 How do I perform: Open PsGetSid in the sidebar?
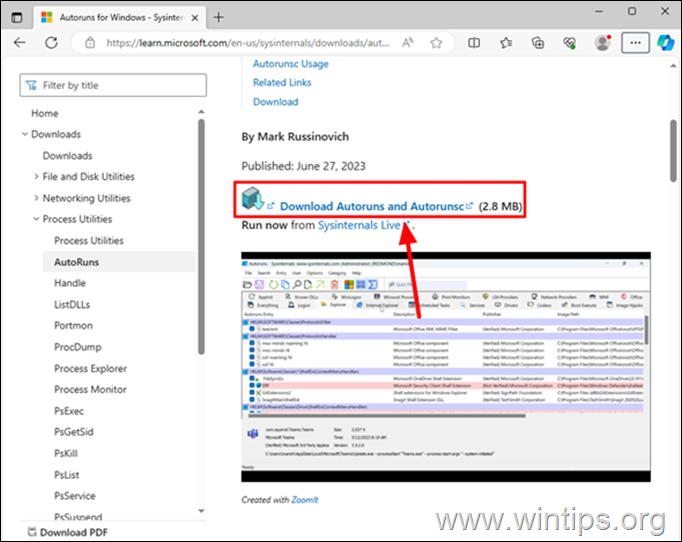[74, 432]
